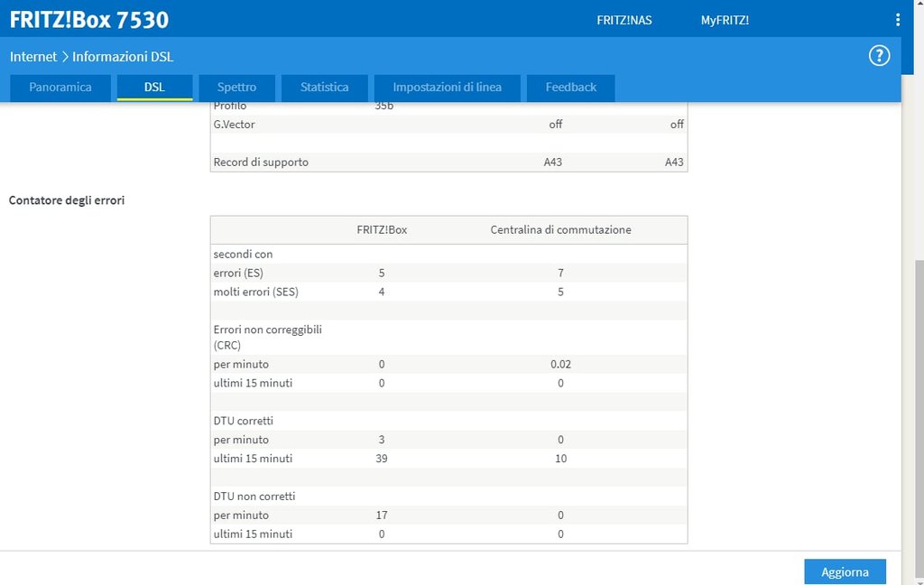
Task: Click Informazioni DSL breadcrumb title
Action: [x=123, y=57]
